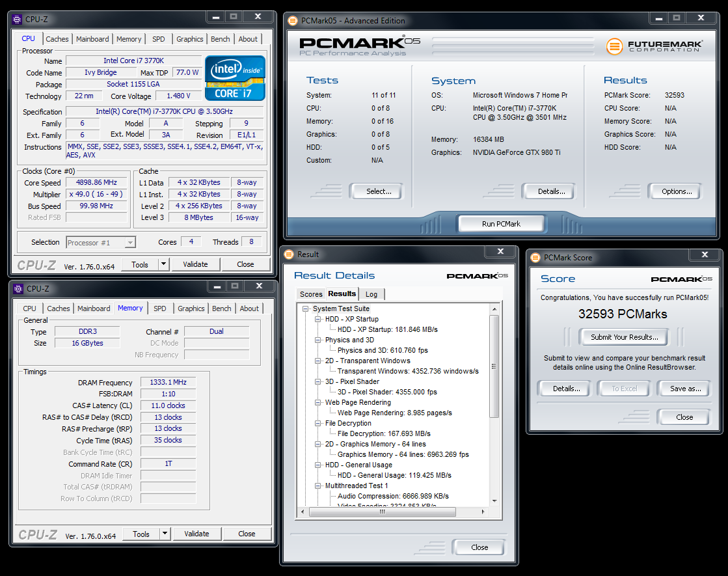The width and height of the screenshot is (728, 576).
Task: Click scroll down arrow in Result tree
Action: click(494, 501)
